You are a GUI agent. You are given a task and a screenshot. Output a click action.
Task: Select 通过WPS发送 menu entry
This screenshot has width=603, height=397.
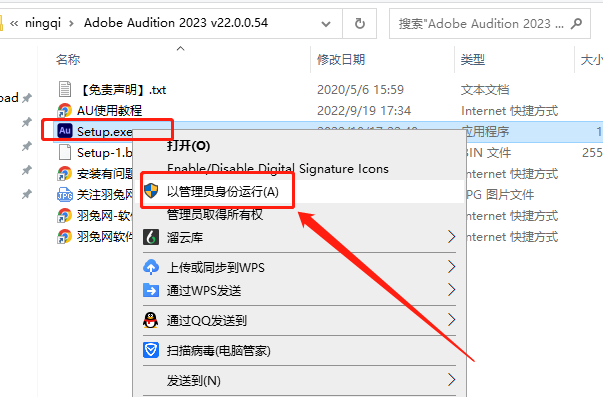pos(299,290)
